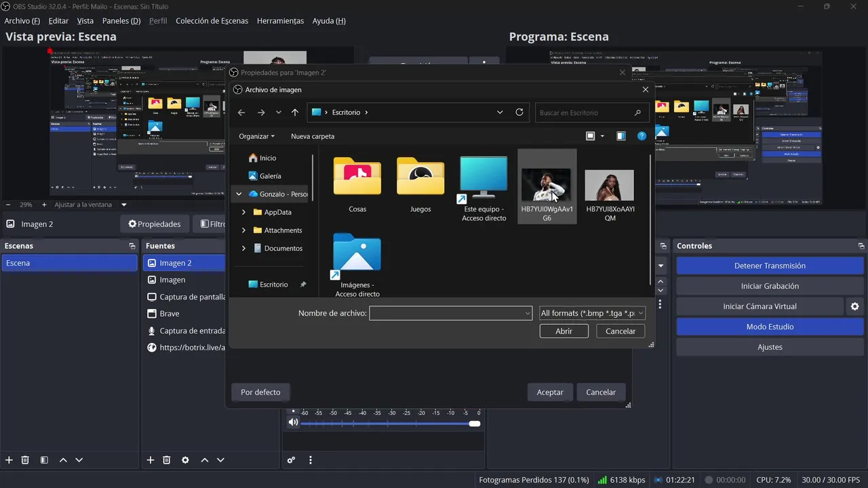868x488 pixels.
Task: Toggle Modo Estudio button
Action: (x=770, y=327)
